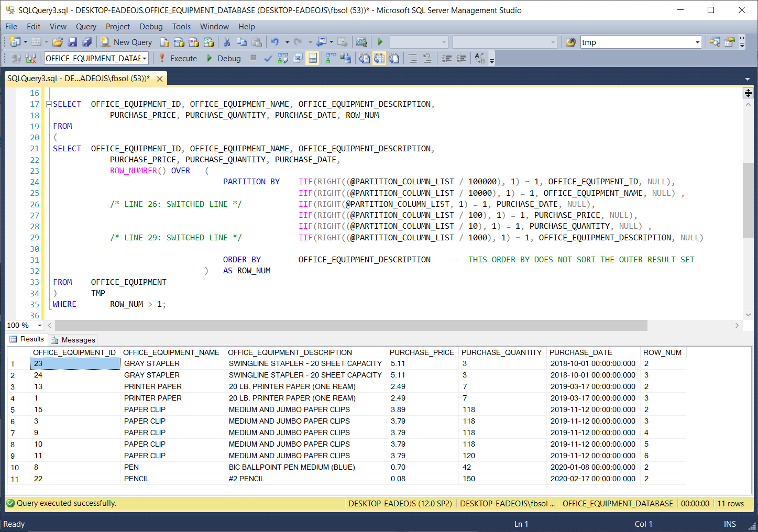The width and height of the screenshot is (758, 532).
Task: Select the PENCIL row's ID cell
Action: click(75, 479)
